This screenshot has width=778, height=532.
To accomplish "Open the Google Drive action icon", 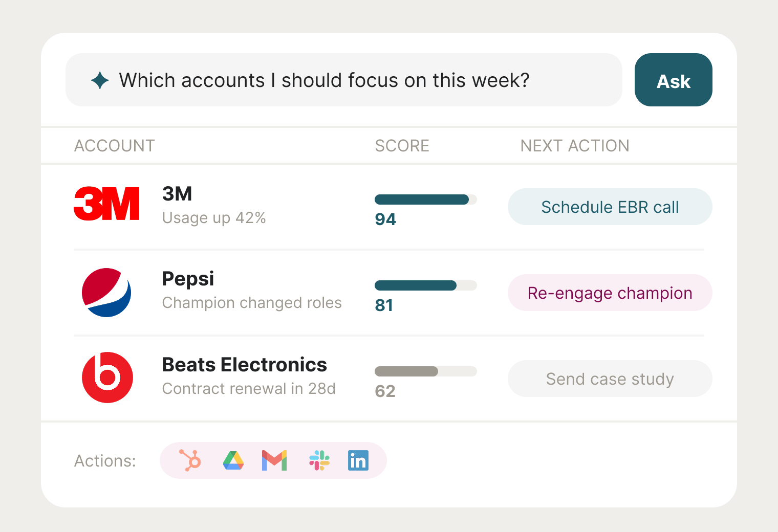I will pyautogui.click(x=233, y=460).
